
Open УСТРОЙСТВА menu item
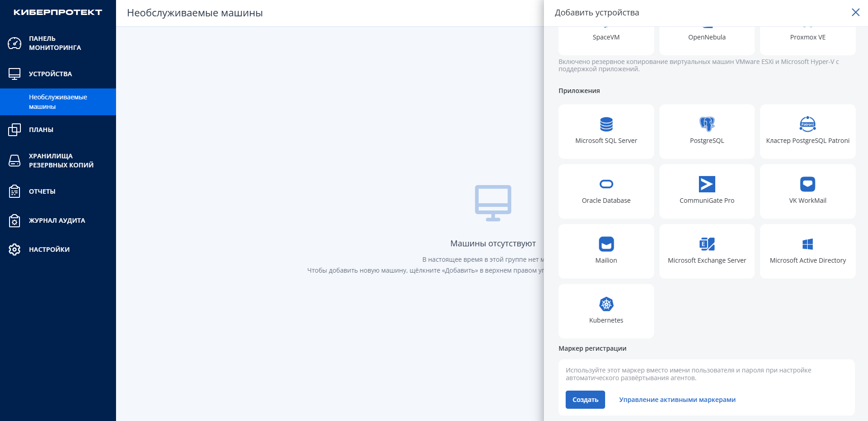58,74
